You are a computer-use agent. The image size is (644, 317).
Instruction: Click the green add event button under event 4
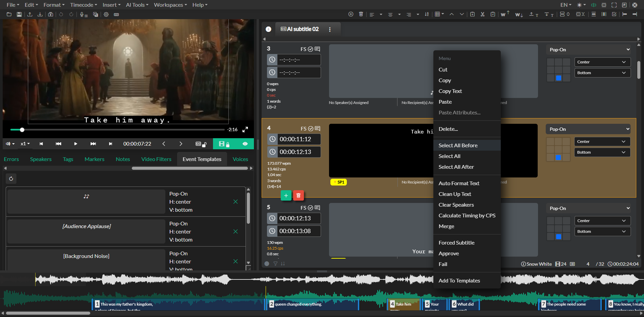286,195
